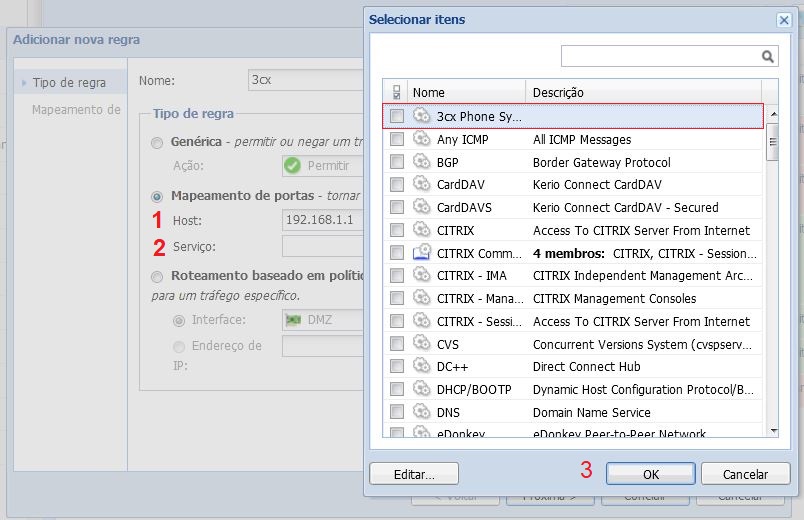Click the CITRIX service icon
The height and width of the screenshot is (520, 804).
(421, 229)
